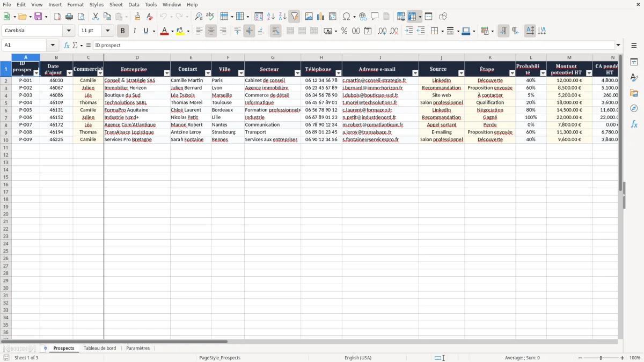Increase indent
The image size is (644, 362).
pyautogui.click(x=409, y=31)
